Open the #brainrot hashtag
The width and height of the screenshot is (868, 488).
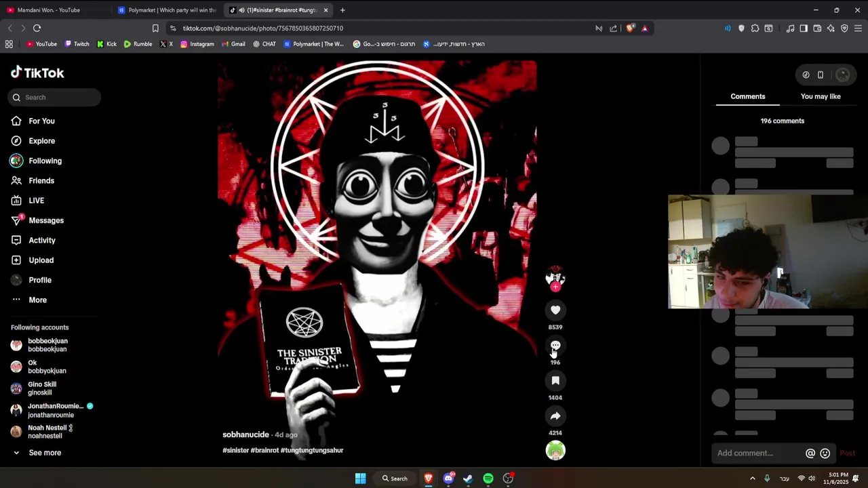tap(264, 450)
